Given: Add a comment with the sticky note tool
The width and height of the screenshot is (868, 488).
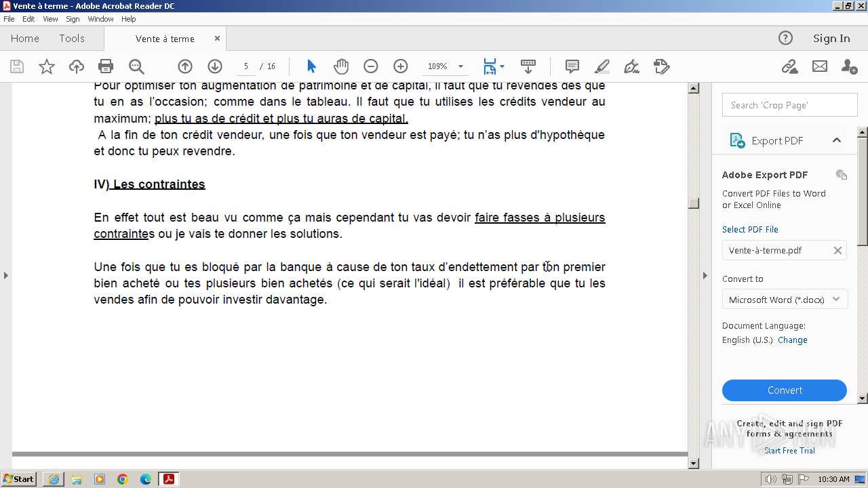Looking at the screenshot, I should point(572,66).
